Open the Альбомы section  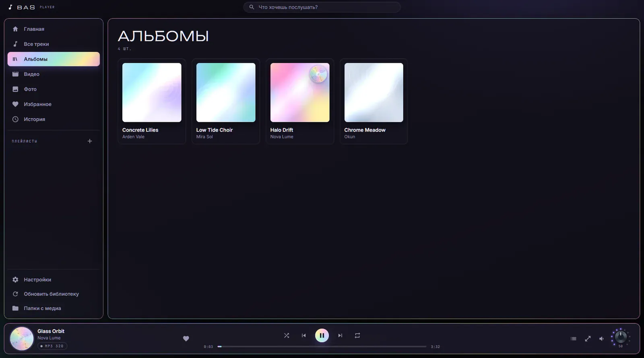coord(54,59)
